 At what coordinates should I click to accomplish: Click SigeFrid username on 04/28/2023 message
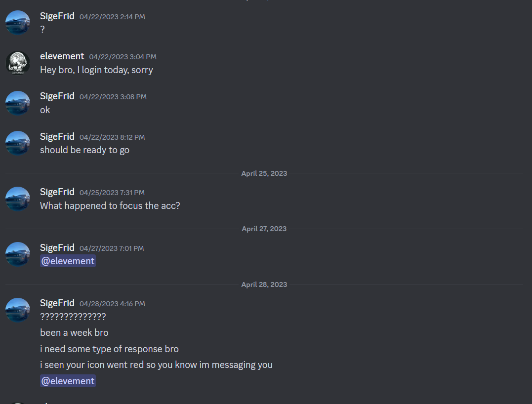point(57,303)
